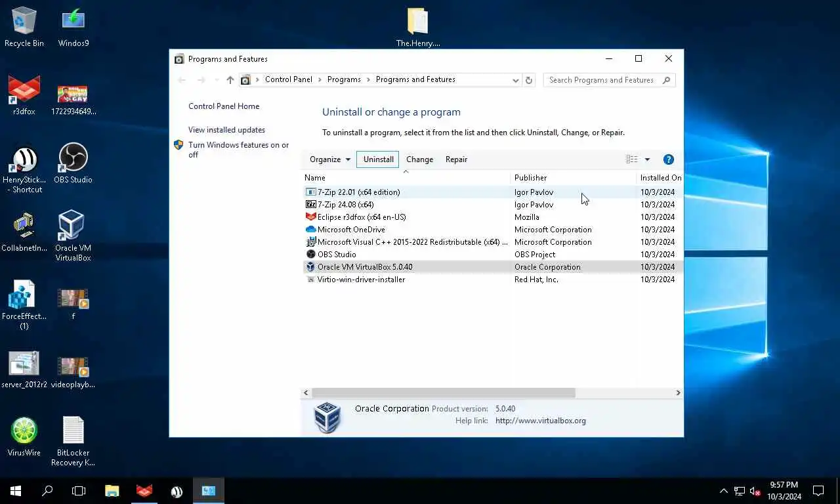Select the BitLocker Recovery Key file
The height and width of the screenshot is (504, 840).
(x=73, y=441)
